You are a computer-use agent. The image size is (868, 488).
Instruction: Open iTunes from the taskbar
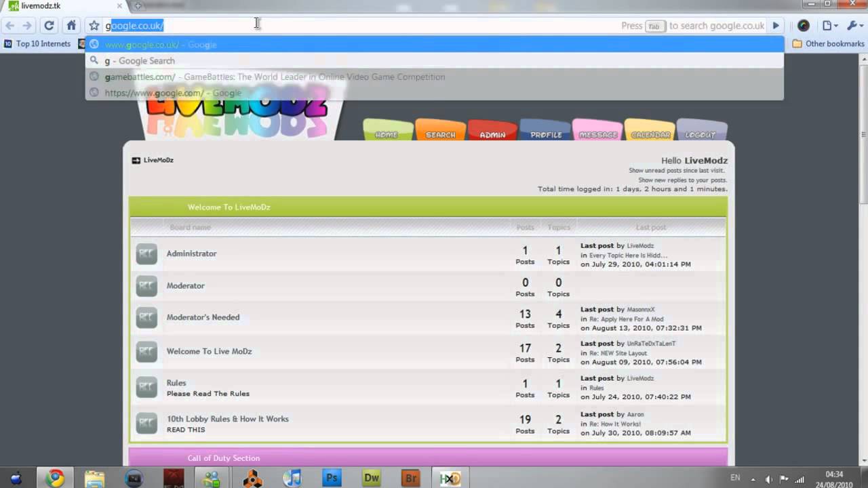coord(292,479)
